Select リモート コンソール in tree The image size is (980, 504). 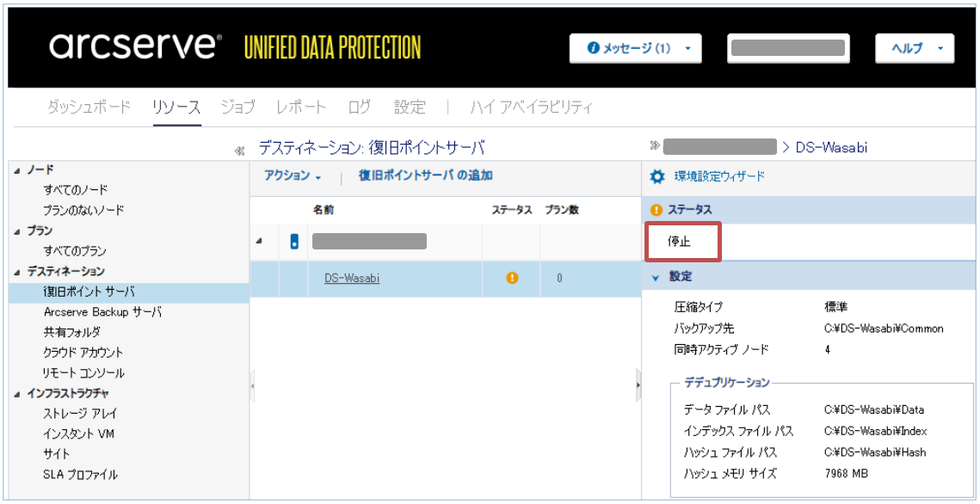[83, 373]
